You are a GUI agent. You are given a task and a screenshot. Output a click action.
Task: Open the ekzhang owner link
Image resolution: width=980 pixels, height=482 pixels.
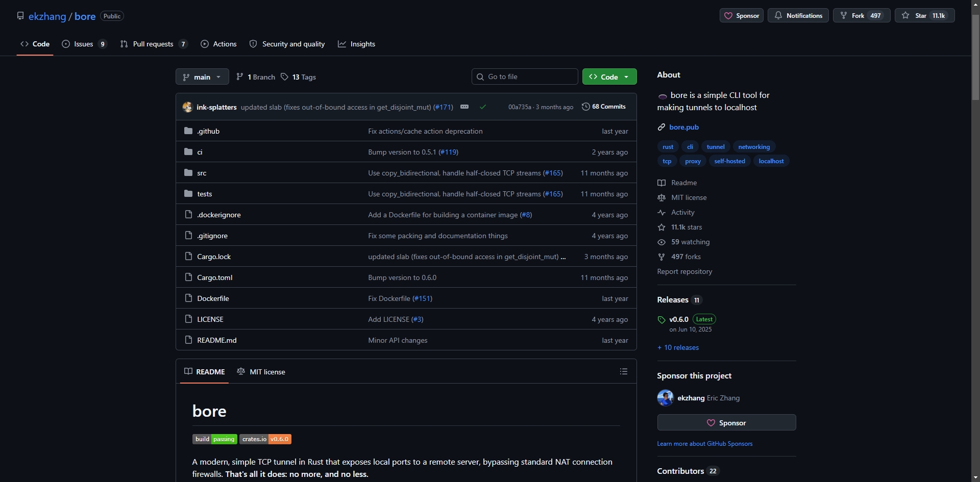[47, 16]
